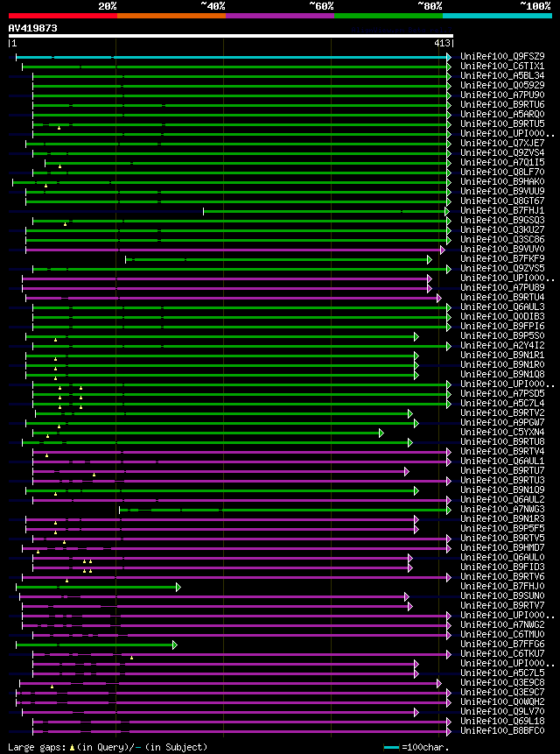The height and width of the screenshot is (754, 560).
Task: Select the UniRef100_B9HMD7 label
Action: (502, 547)
